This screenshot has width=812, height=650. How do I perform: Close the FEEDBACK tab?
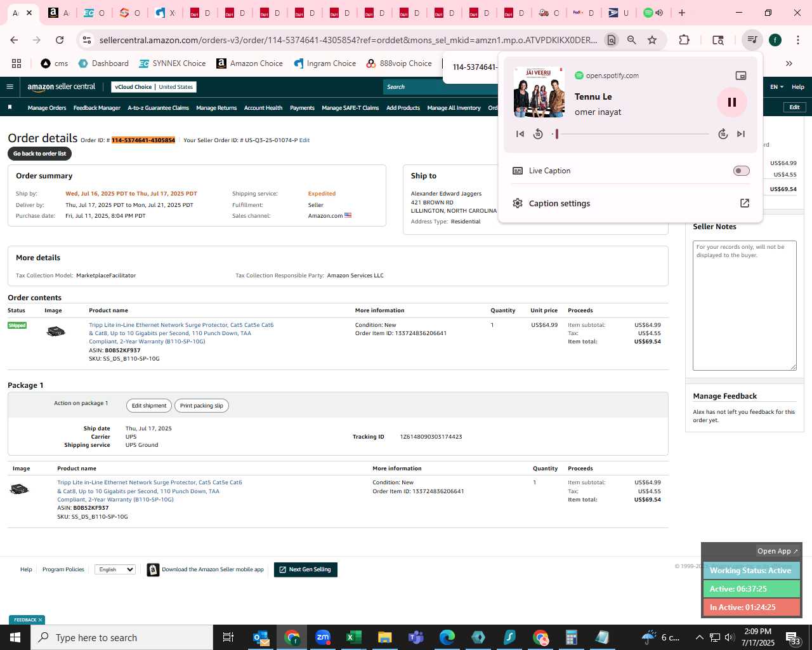[40, 620]
